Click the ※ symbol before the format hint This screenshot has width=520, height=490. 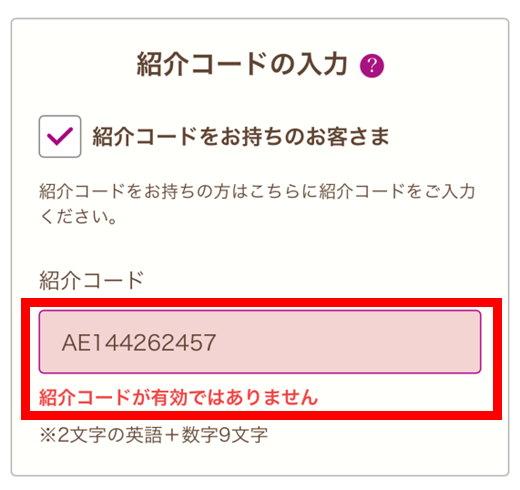pyautogui.click(x=48, y=435)
